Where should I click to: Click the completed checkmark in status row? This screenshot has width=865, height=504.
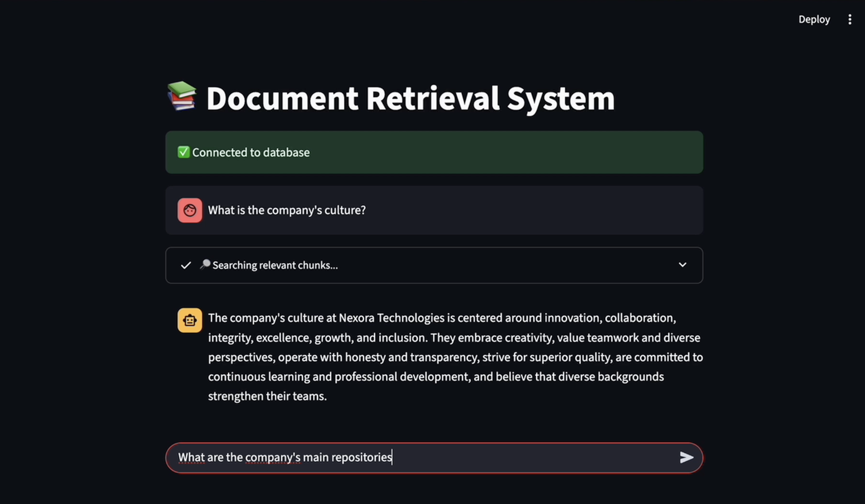186,265
